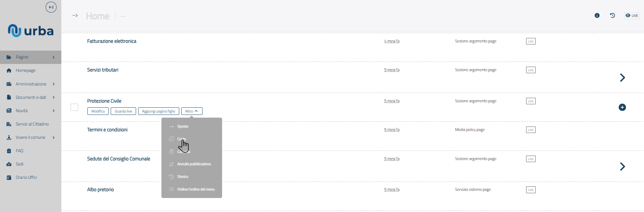Open Sedi in the sidebar
The height and width of the screenshot is (212, 644).
pyautogui.click(x=20, y=164)
